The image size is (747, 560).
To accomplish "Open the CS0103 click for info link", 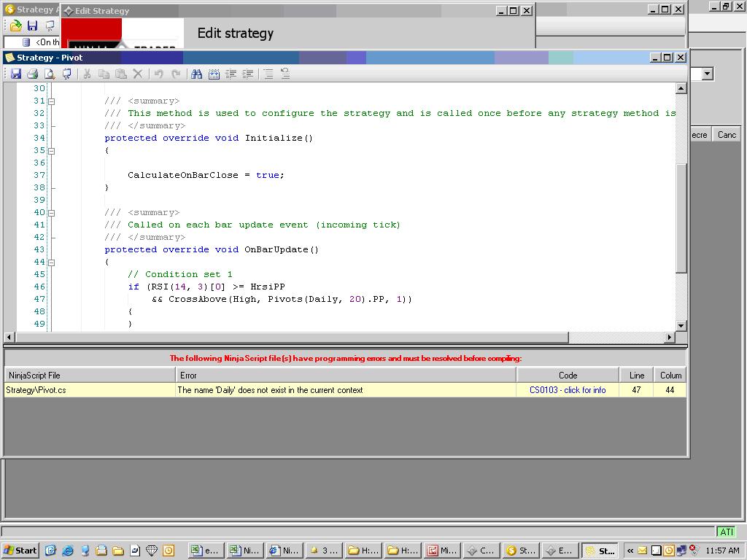I will point(568,390).
